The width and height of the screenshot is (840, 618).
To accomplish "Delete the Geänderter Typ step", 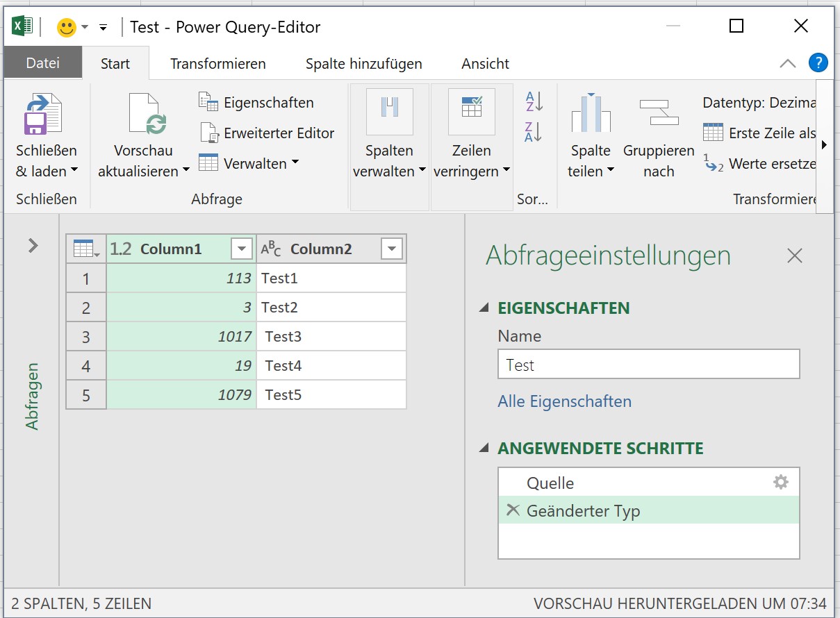I will coord(513,510).
